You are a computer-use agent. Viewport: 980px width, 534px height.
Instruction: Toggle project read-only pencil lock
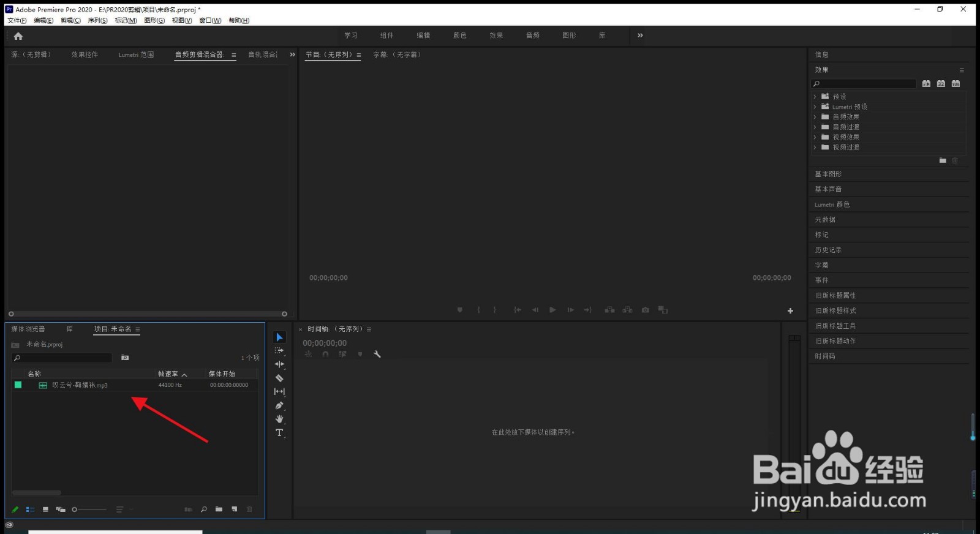point(15,510)
